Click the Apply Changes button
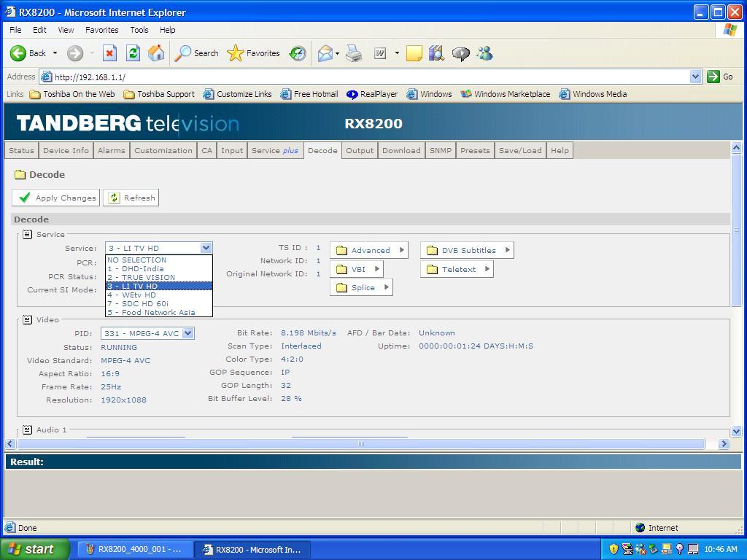Viewport: 747px width, 560px height. click(x=56, y=198)
